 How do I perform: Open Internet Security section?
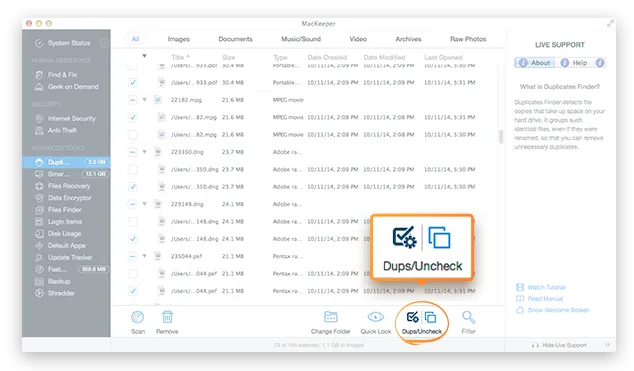pyautogui.click(x=66, y=118)
